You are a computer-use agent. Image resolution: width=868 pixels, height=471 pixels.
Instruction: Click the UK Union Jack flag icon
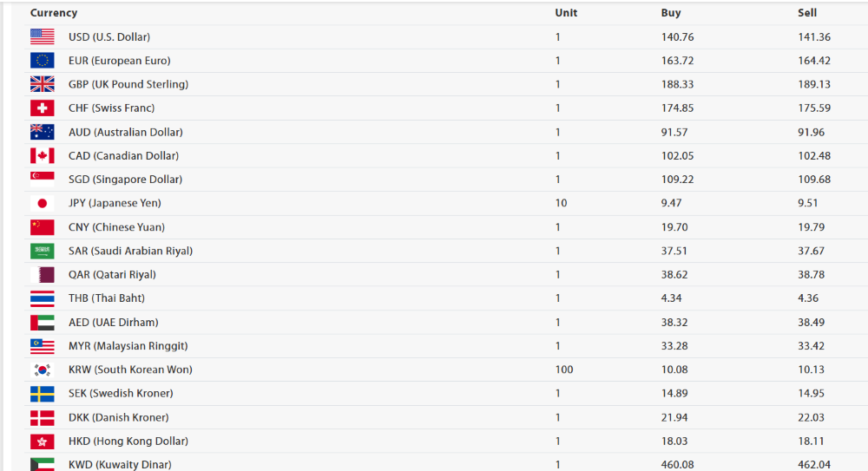[42, 84]
